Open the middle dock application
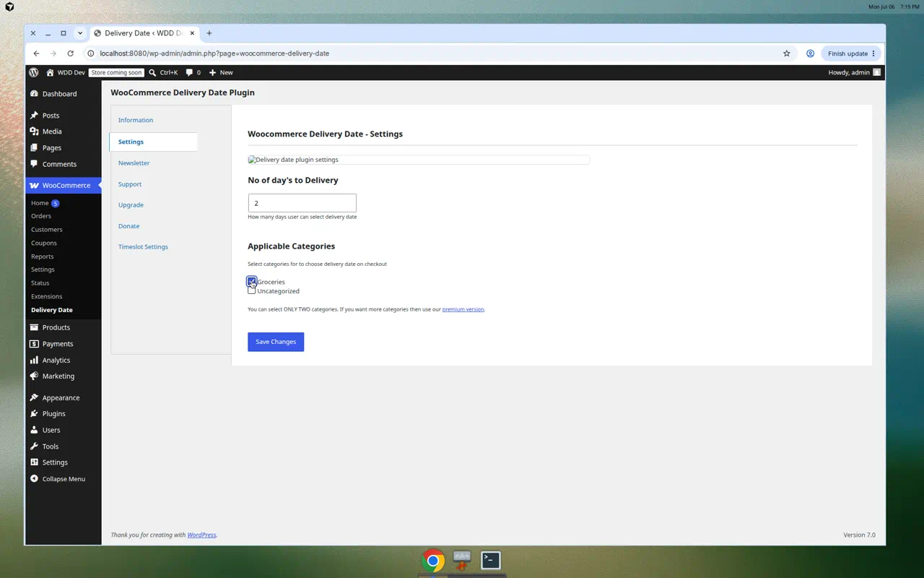The height and width of the screenshot is (578, 924). pyautogui.click(x=462, y=560)
